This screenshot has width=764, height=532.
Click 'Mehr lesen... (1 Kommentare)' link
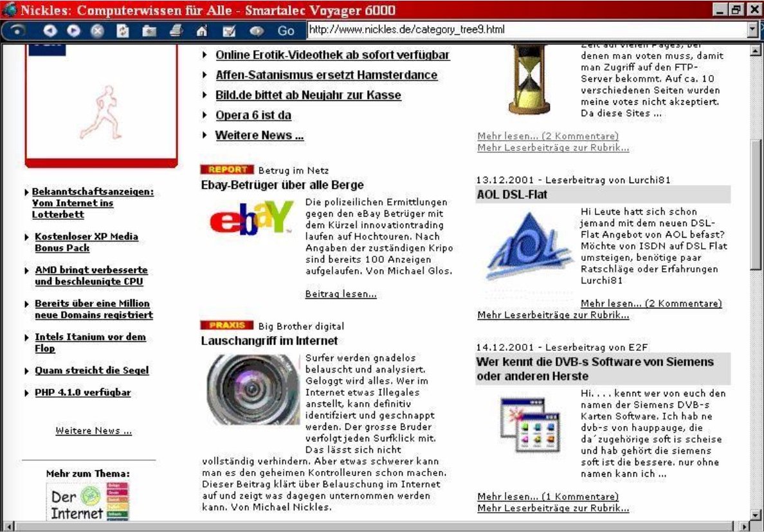(548, 497)
